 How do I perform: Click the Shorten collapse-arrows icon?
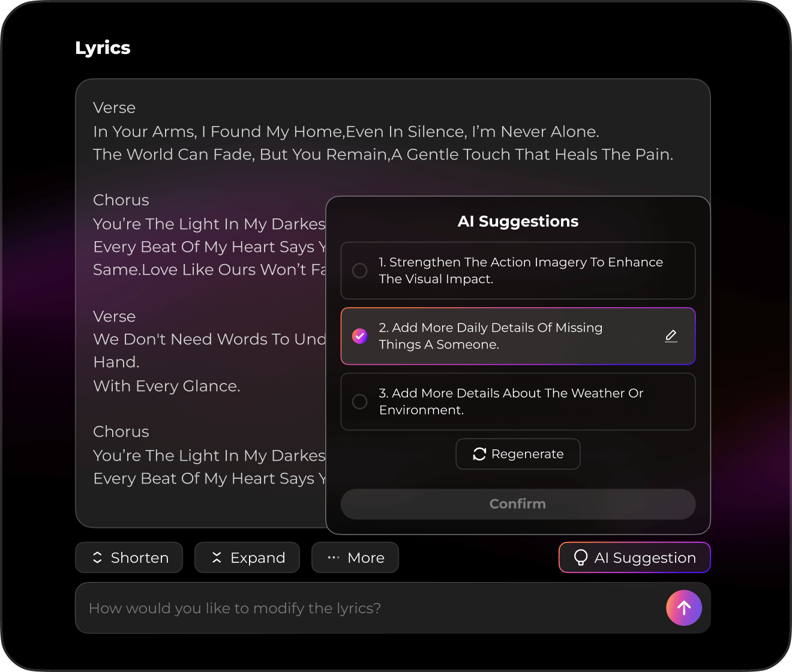(x=97, y=557)
